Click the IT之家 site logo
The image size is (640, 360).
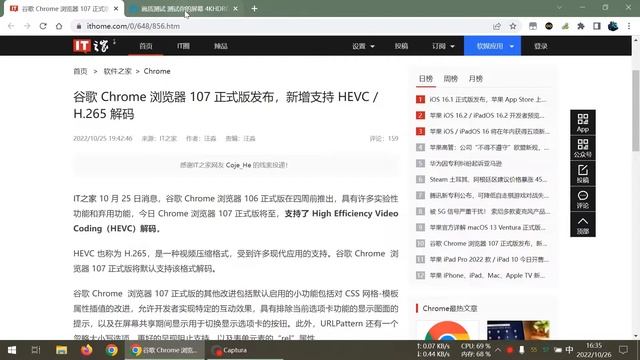(91, 46)
